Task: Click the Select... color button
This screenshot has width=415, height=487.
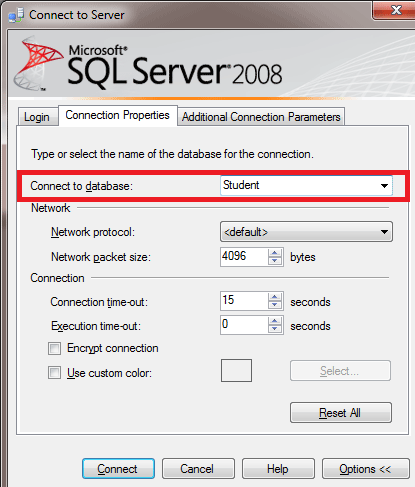Action: (340, 370)
